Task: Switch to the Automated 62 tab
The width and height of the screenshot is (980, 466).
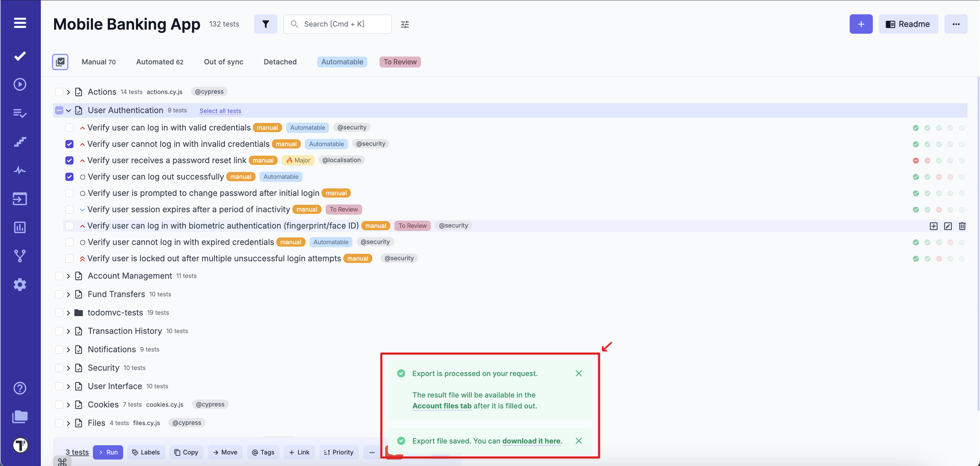Action: tap(160, 62)
